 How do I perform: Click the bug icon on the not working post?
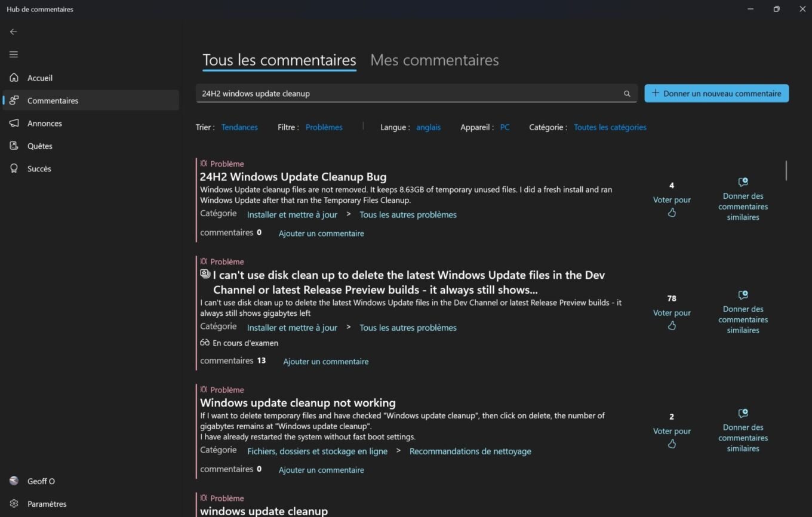click(x=204, y=389)
